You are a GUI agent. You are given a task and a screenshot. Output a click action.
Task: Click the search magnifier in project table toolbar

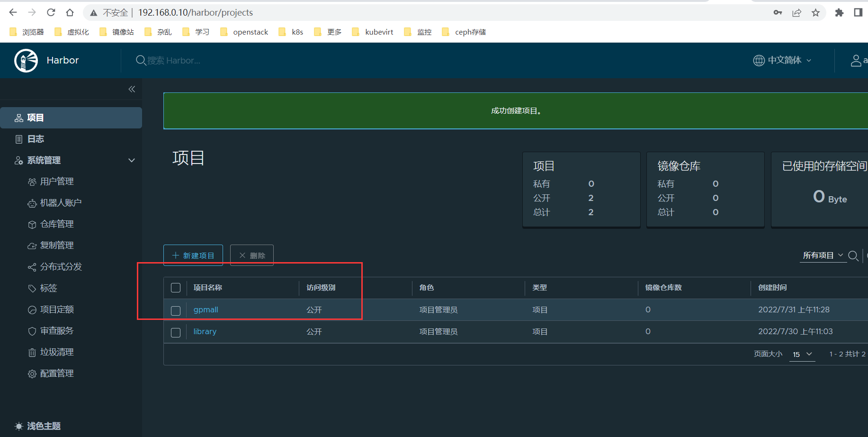pos(853,256)
